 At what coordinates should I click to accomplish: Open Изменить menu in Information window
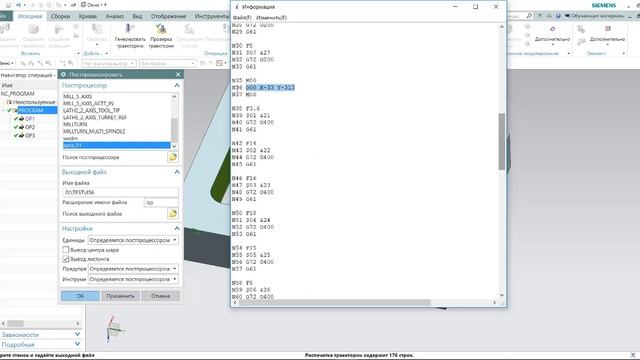(x=271, y=18)
